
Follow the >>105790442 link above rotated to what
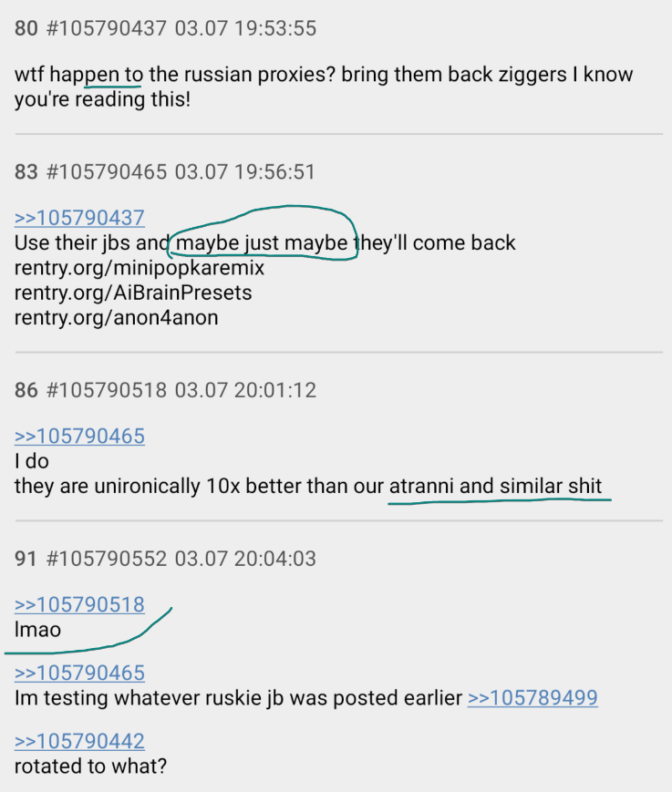click(80, 741)
